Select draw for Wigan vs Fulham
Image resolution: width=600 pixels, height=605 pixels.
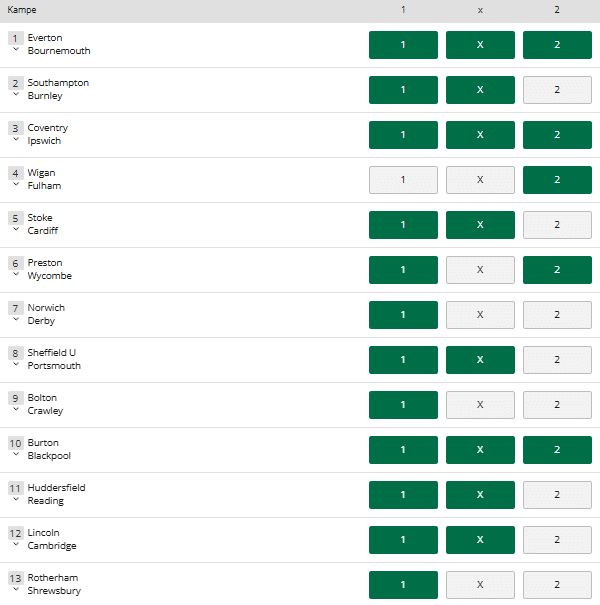pos(480,180)
